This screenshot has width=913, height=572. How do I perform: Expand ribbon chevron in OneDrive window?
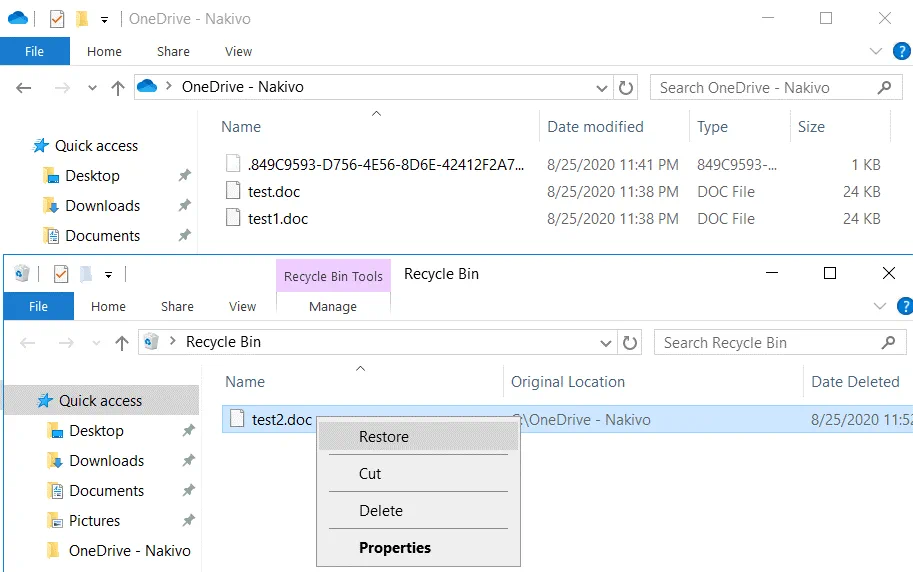click(875, 51)
